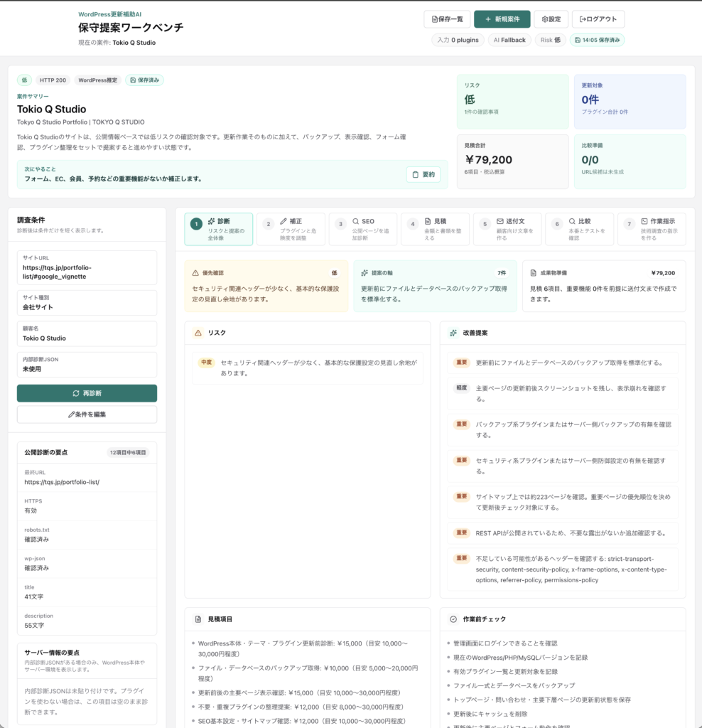
Task: Click the HTTP 200 badge
Action: click(53, 80)
